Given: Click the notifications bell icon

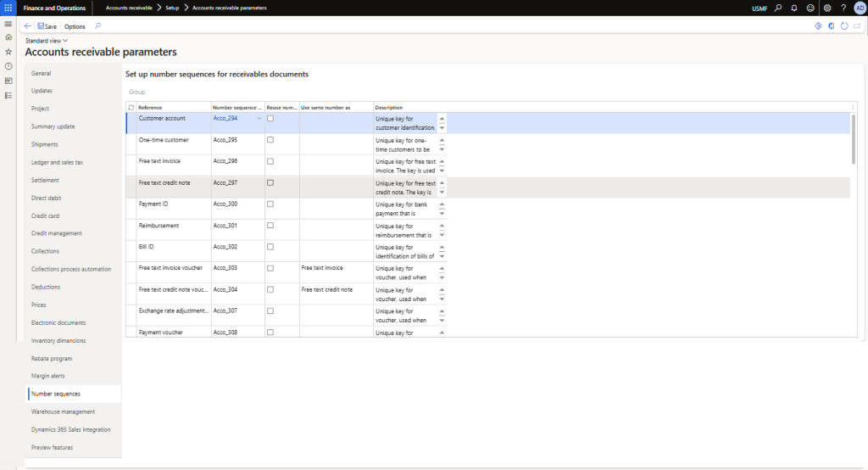Looking at the screenshot, I should (x=794, y=8).
